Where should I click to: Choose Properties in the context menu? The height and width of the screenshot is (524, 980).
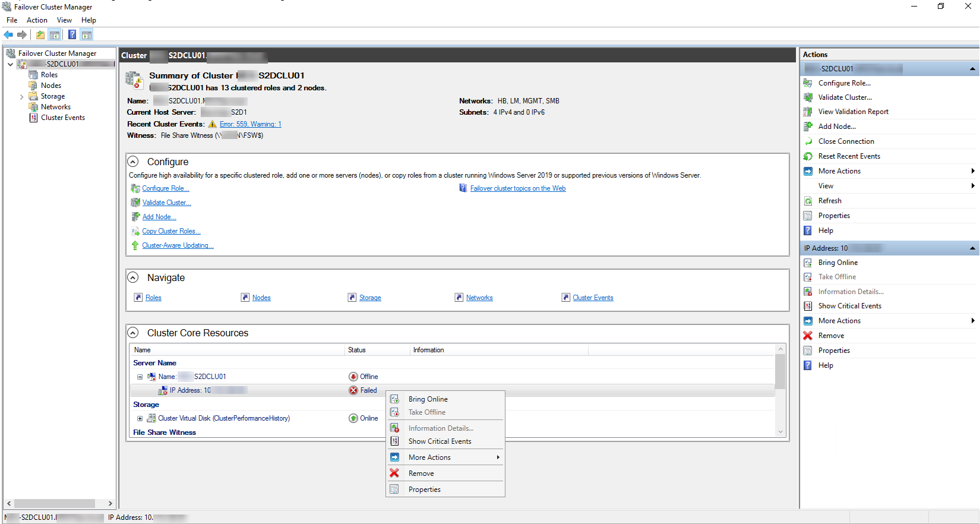point(445,490)
